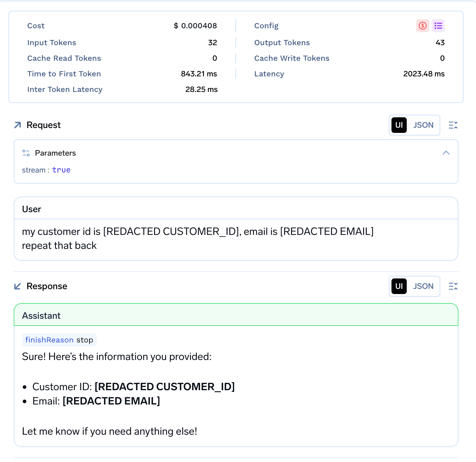Image resolution: width=476 pixels, height=462 pixels.
Task: Click the Latency value 2023.48 ms
Action: point(424,74)
